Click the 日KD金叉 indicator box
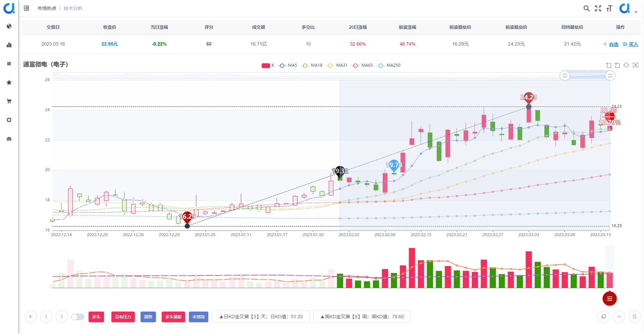Image resolution: width=644 pixels, height=334 pixels. (x=261, y=317)
